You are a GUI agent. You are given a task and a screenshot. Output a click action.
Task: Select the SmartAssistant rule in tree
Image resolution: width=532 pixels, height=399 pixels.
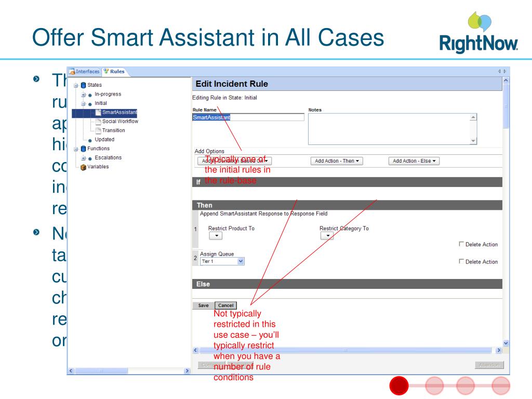click(x=119, y=112)
